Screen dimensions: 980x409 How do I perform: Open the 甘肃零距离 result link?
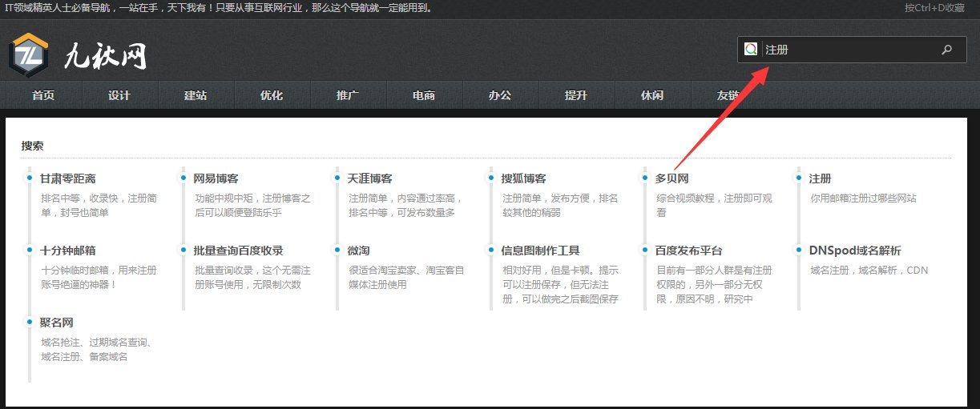coord(68,178)
